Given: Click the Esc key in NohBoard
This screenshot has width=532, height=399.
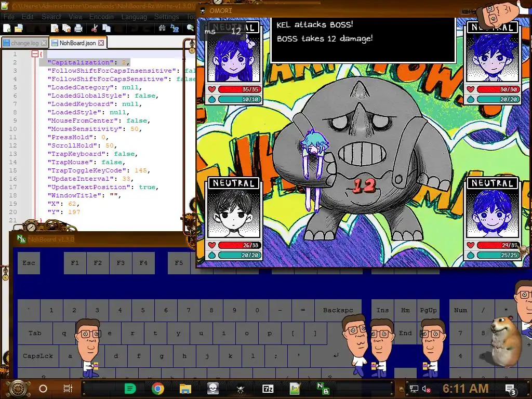Looking at the screenshot, I should pyautogui.click(x=29, y=263).
